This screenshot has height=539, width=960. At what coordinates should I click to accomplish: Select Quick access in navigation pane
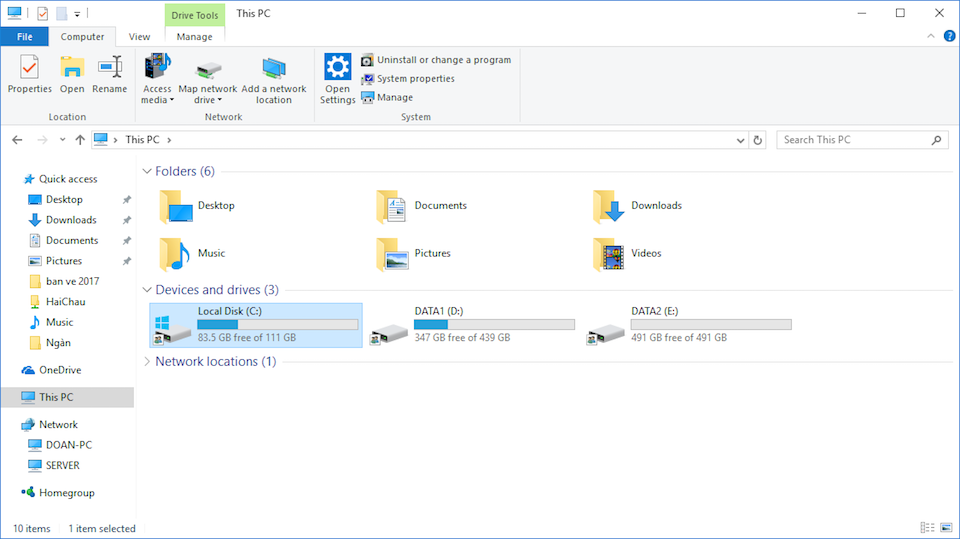point(68,179)
